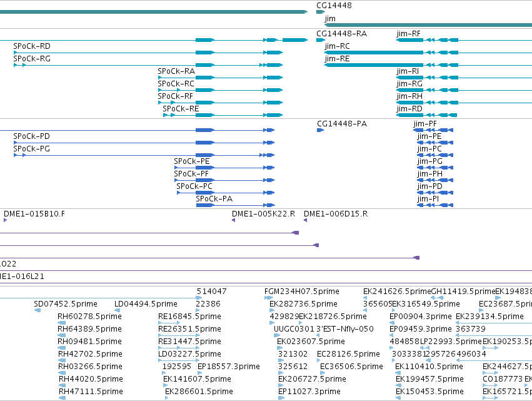The image size is (532, 401).
Task: Click the EK206727.5prime EST label
Action: [312, 379]
